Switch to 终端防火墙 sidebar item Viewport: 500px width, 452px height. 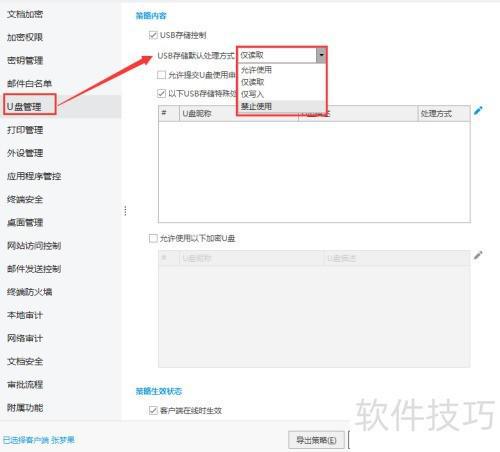point(29,292)
